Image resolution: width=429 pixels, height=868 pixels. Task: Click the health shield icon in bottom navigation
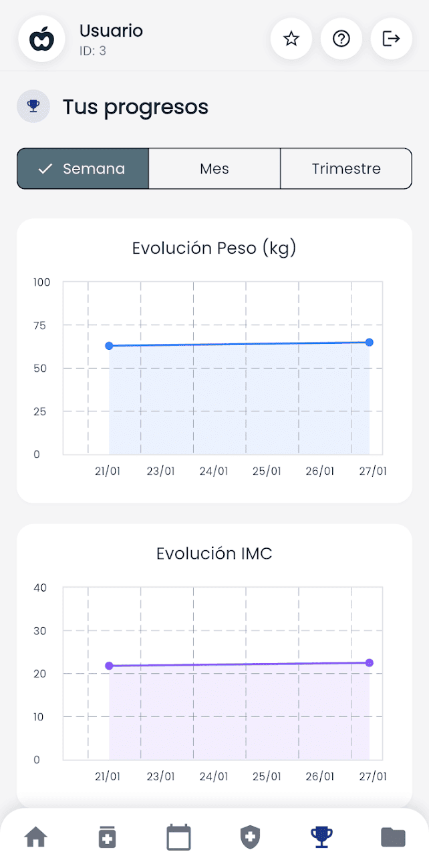pyautogui.click(x=250, y=837)
